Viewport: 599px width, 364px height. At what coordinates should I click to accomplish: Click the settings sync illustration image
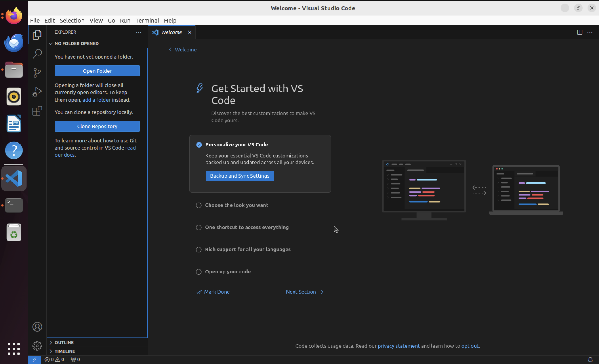pyautogui.click(x=473, y=190)
